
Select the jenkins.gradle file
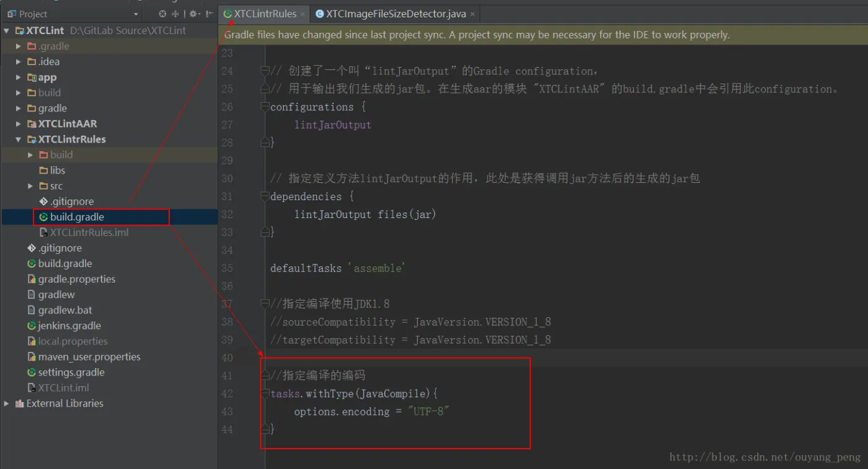coord(69,325)
